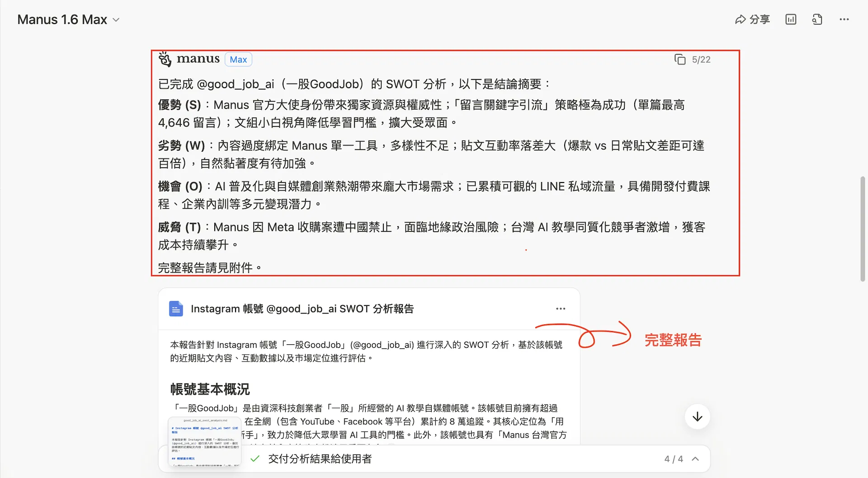Open the report card's three-dot menu
Screen dimensions: 868x478
pos(561,309)
